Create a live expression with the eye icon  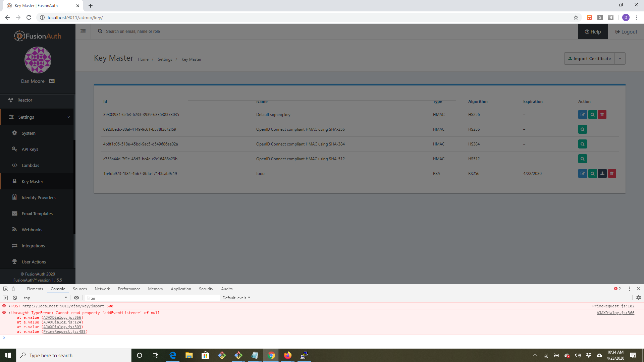[x=76, y=298]
